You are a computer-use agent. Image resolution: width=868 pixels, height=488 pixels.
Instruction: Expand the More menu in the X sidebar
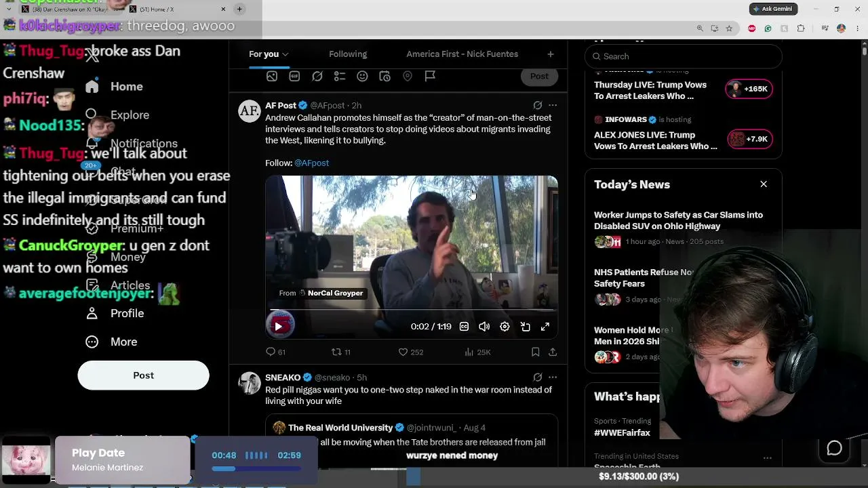[x=111, y=342]
